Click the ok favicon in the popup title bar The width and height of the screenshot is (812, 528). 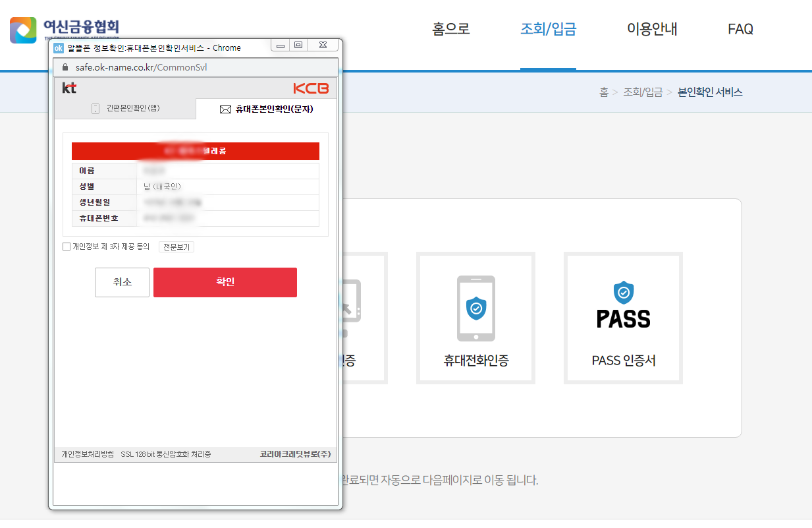point(59,47)
